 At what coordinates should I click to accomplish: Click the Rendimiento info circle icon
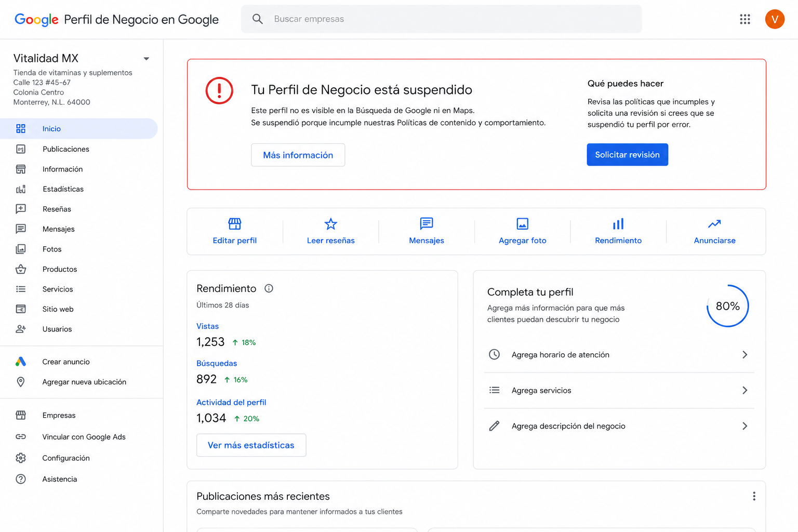click(269, 288)
